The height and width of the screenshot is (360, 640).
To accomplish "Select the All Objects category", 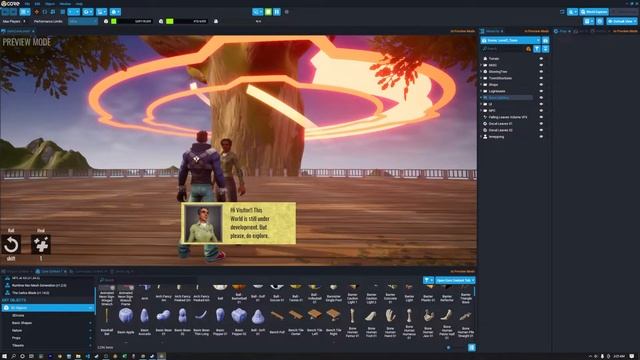I will pos(47,308).
